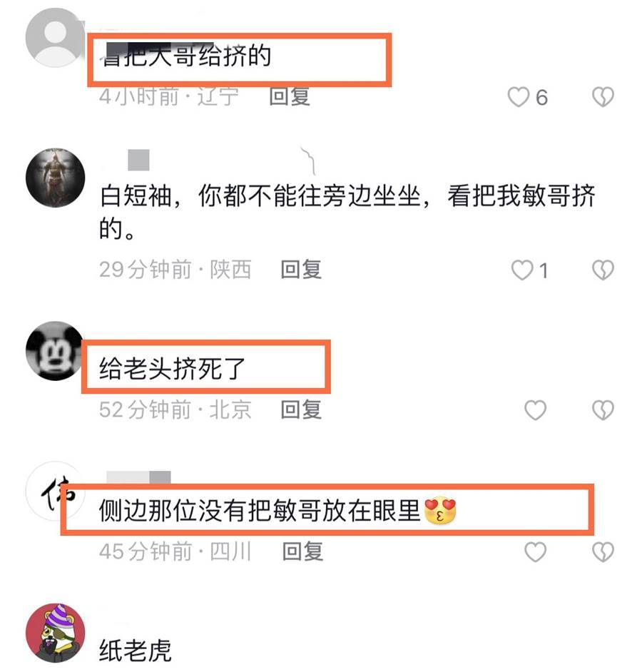Select the comment text 给老头挤死了
Image resolution: width=642 pixels, height=672 pixels.
pos(172,369)
